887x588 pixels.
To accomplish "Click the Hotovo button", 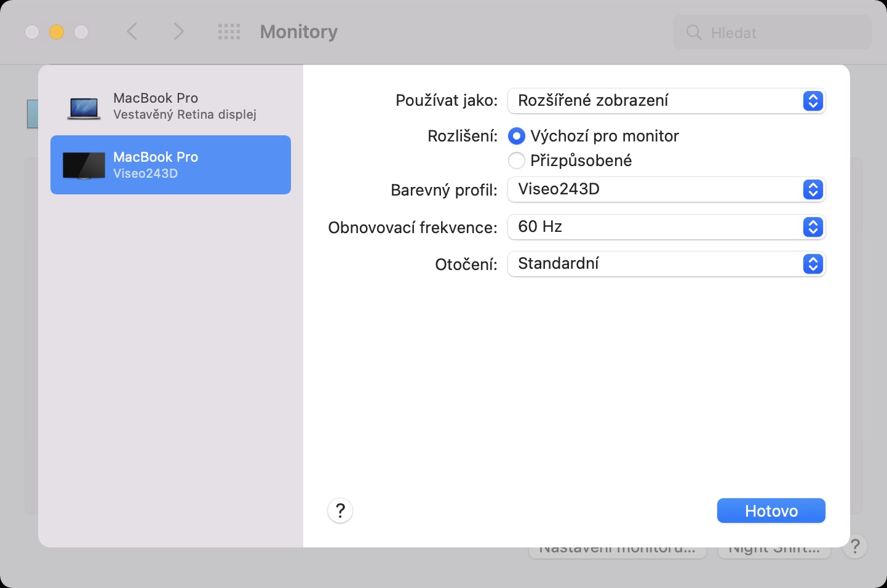I will (x=771, y=511).
